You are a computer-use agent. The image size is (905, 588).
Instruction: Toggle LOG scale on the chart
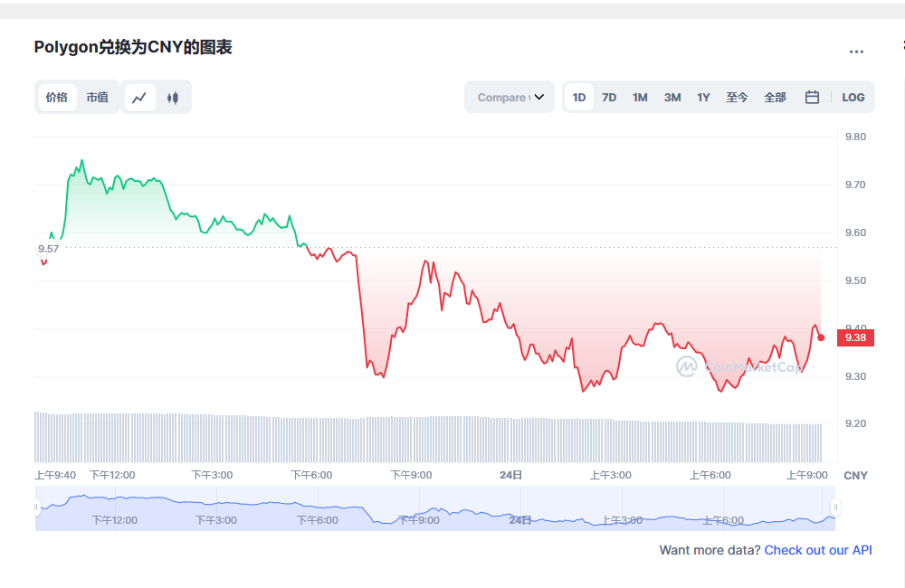tap(853, 97)
